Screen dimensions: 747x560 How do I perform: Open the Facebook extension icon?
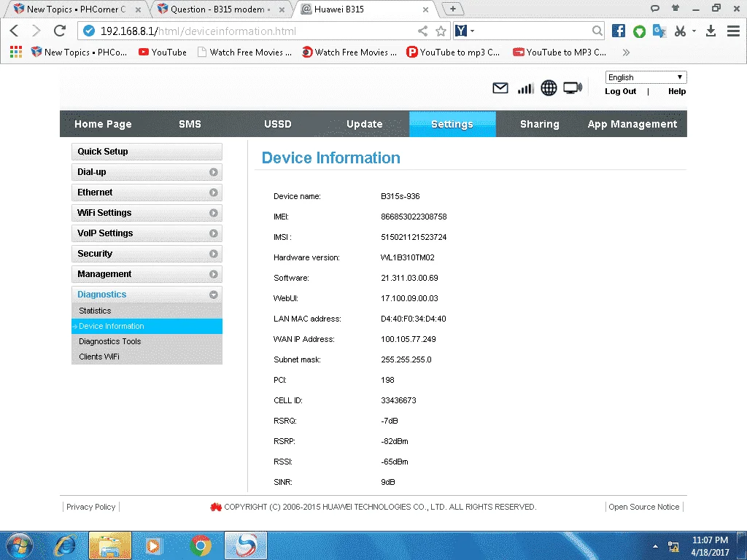[x=619, y=31]
